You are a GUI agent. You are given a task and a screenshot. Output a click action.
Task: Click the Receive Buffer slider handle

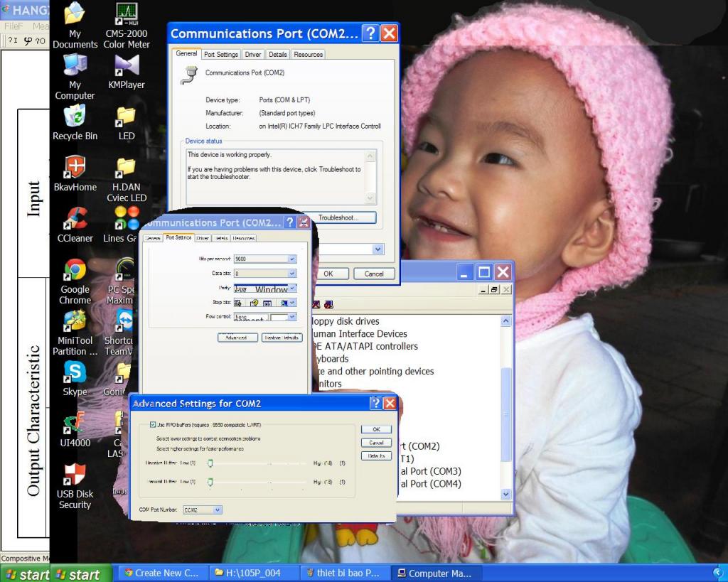(210, 463)
